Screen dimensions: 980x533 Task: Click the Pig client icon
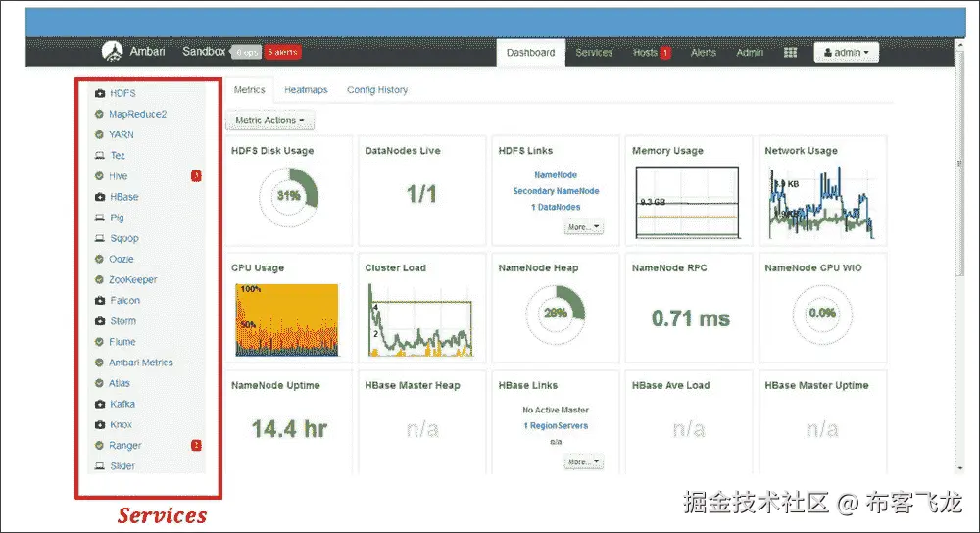(x=99, y=218)
